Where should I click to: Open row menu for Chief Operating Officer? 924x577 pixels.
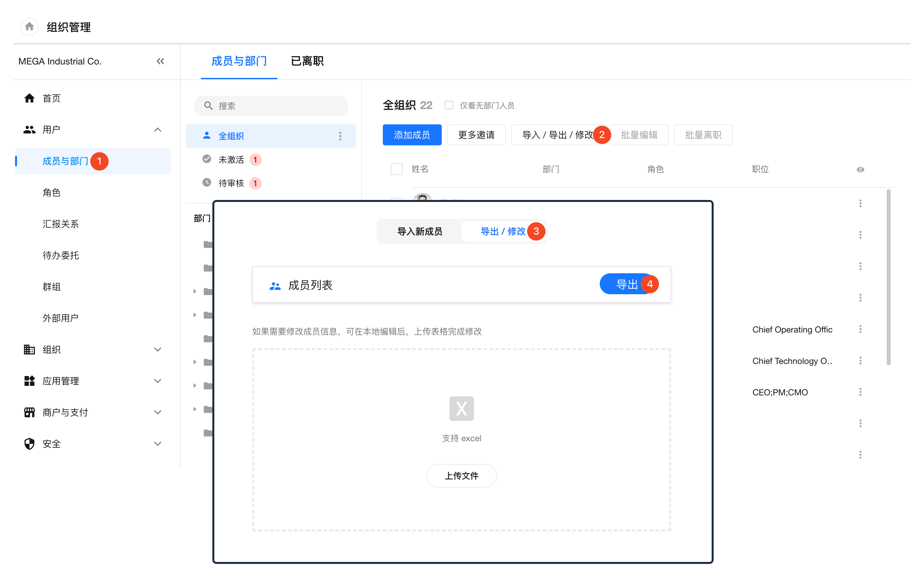pos(860,329)
